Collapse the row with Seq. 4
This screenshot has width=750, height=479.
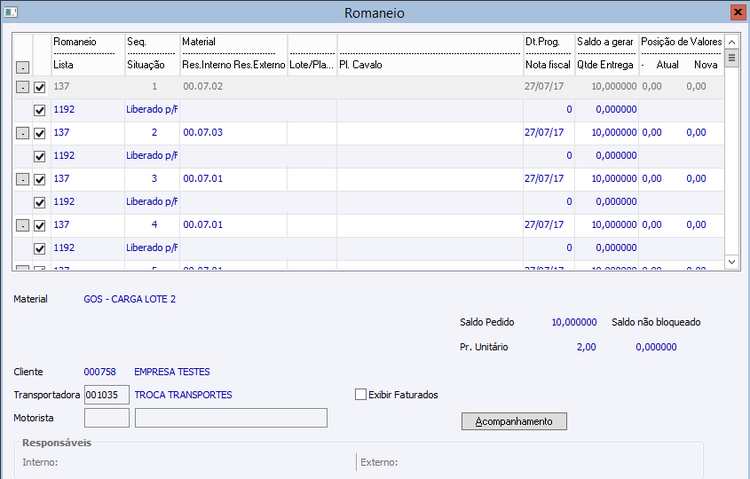point(22,225)
